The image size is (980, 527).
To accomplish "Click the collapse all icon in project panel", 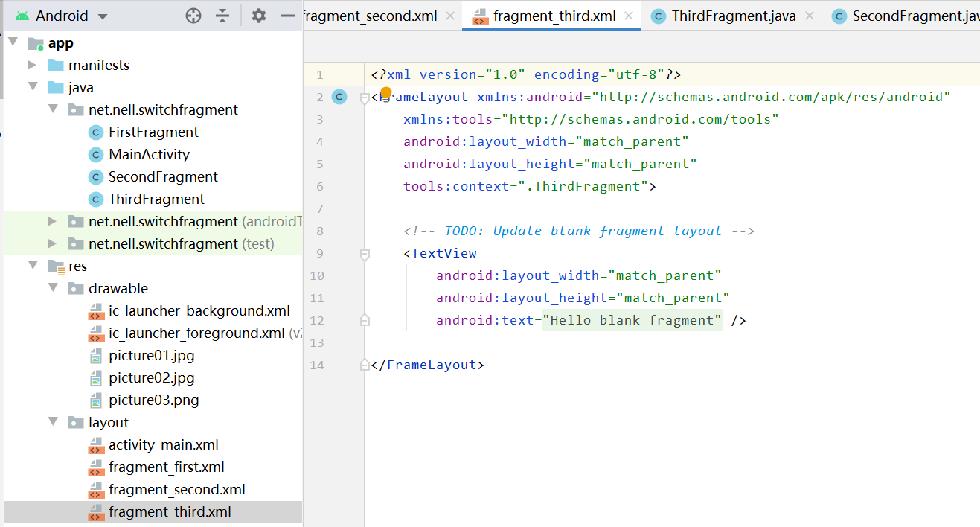I will (x=222, y=16).
